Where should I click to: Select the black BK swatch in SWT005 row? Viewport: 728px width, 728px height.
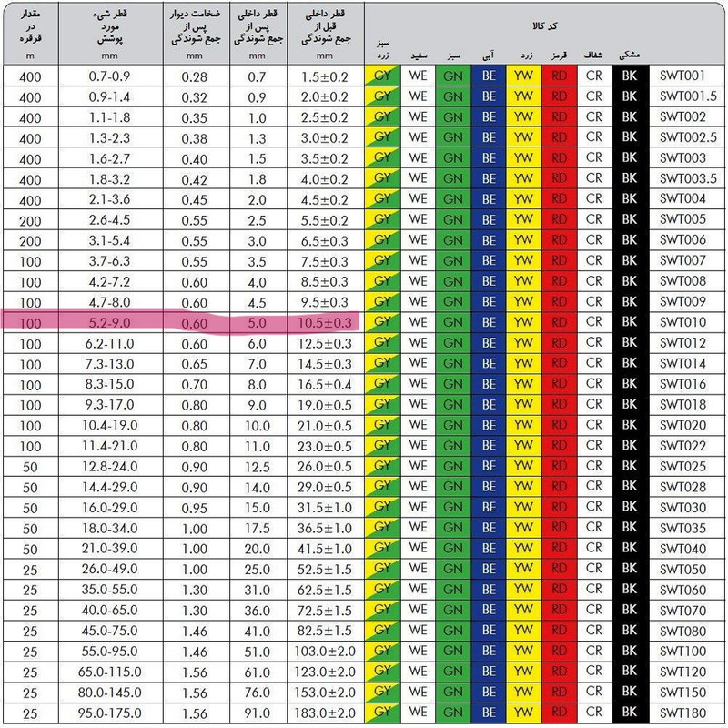[629, 219]
